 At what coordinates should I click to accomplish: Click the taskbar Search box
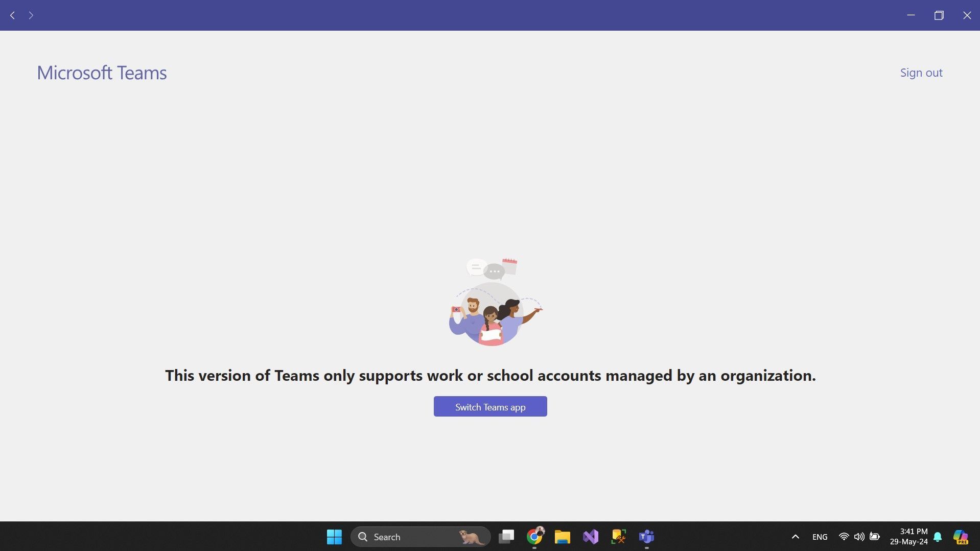(421, 537)
